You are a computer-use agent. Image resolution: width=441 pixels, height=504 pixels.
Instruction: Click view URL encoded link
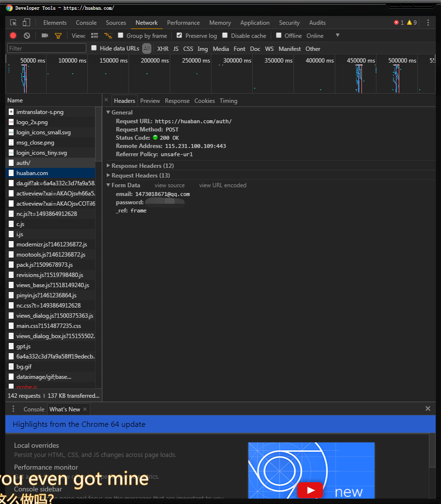coord(223,185)
